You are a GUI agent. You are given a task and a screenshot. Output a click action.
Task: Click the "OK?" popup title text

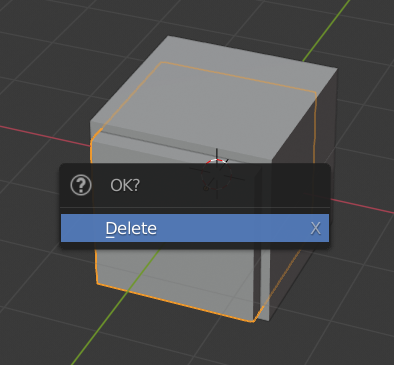(125, 185)
